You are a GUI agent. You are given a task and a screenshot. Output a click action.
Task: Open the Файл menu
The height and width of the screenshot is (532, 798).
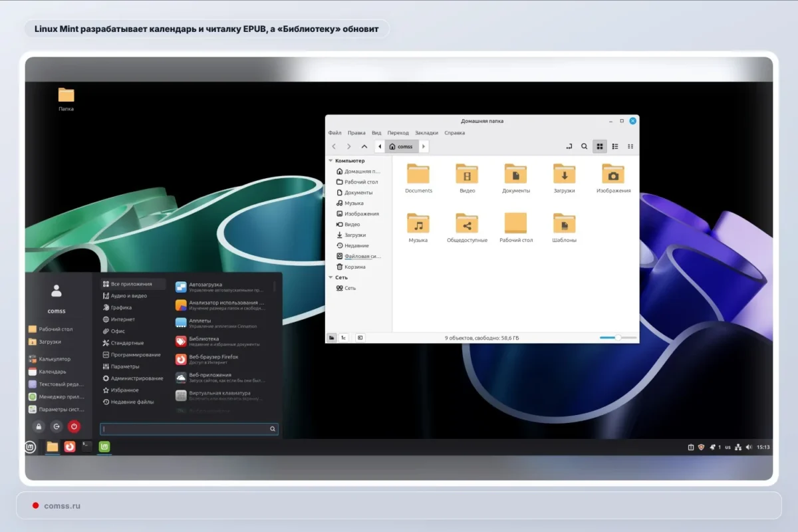334,133
